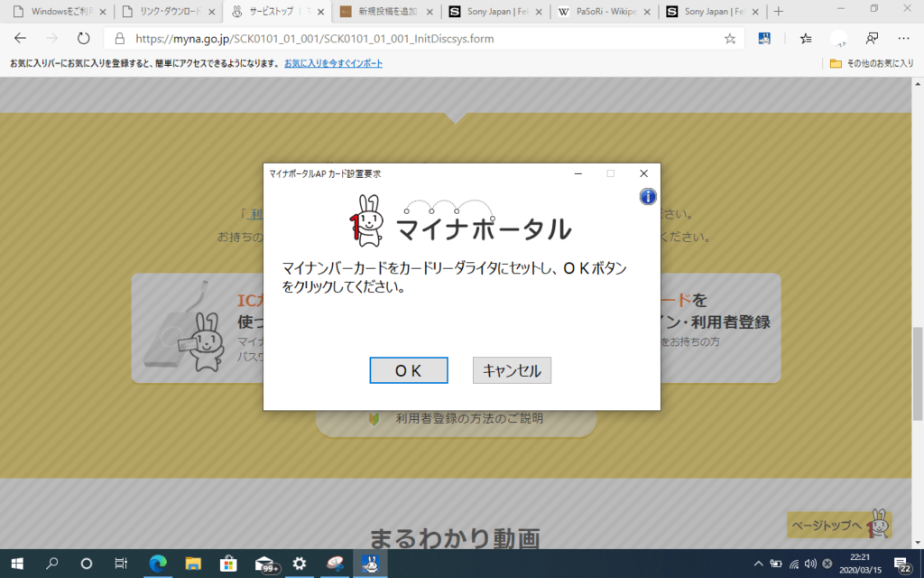Click the address bar URL field
This screenshot has height=578, width=924.
pyautogui.click(x=424, y=39)
